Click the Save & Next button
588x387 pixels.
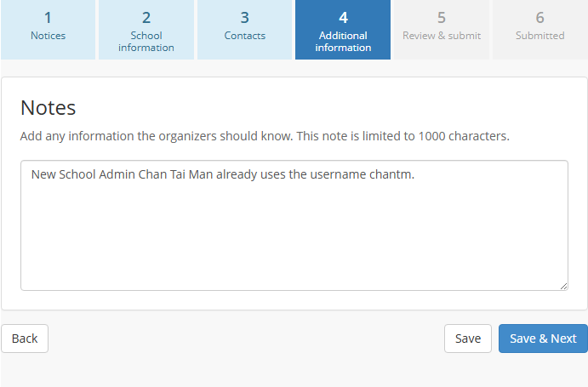543,339
